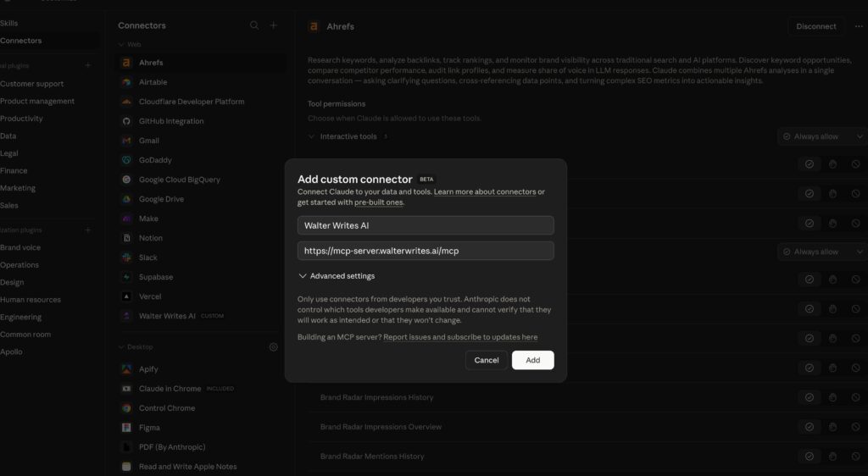Open Learn more about connectors link
The height and width of the screenshot is (476, 868).
[485, 191]
